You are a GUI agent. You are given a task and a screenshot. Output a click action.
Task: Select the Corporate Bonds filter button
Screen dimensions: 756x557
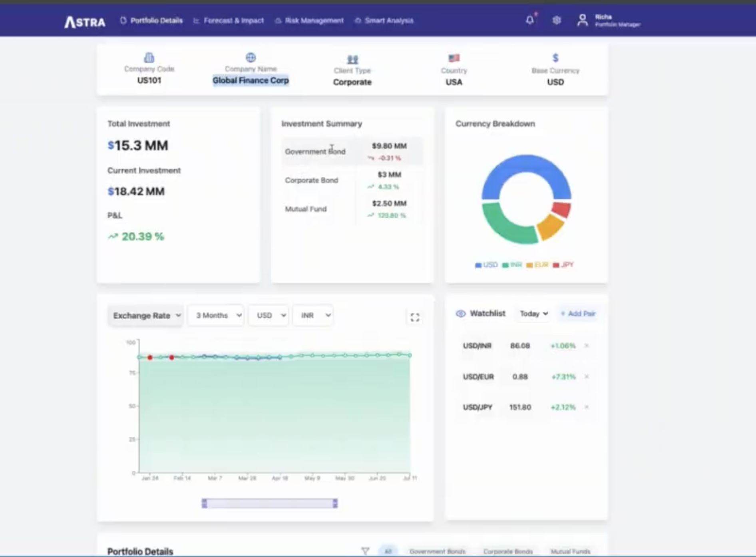pos(508,551)
